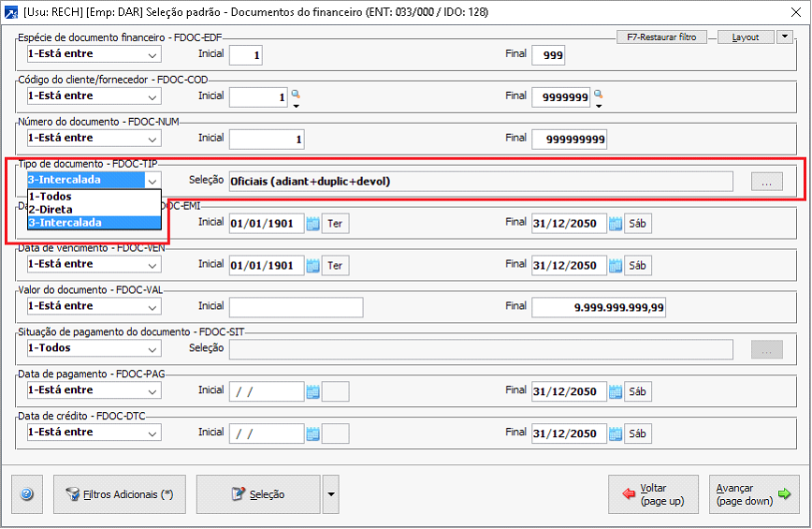Click the blue help question mark button
Viewport: 812px width, 529px height.
pos(27,494)
